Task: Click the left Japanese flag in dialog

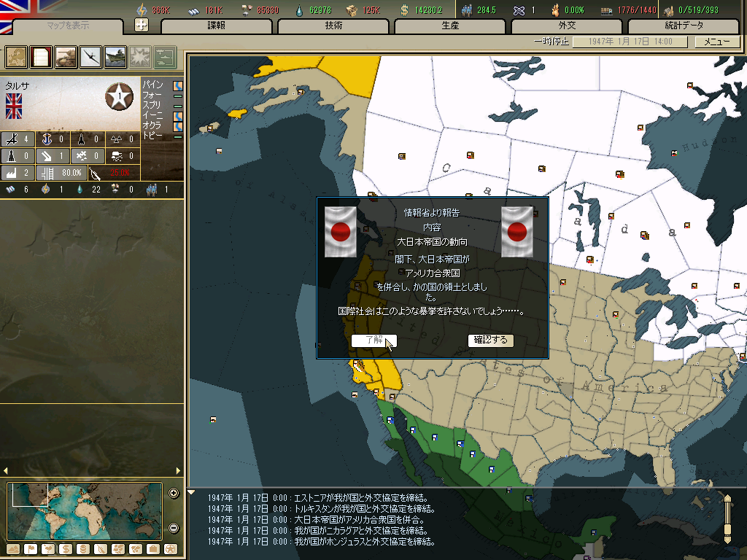Action: pyautogui.click(x=341, y=232)
